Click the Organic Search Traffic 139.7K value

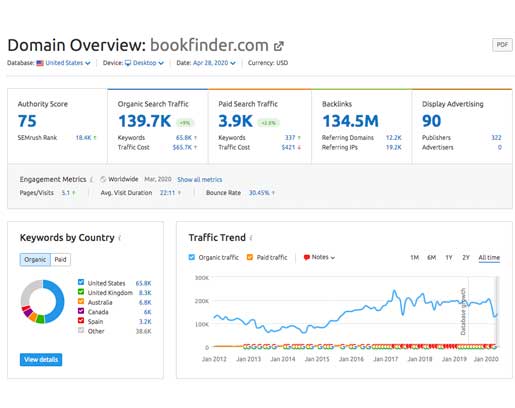tap(145, 121)
